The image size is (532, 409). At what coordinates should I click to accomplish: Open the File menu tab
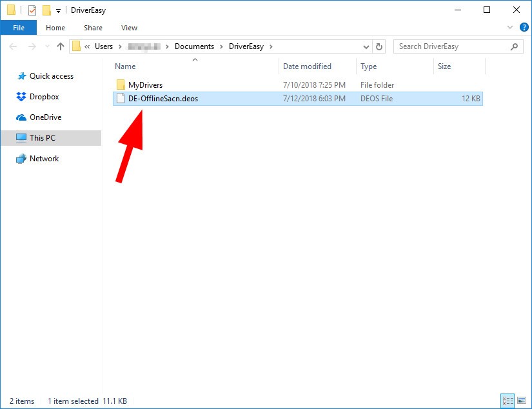tap(19, 28)
